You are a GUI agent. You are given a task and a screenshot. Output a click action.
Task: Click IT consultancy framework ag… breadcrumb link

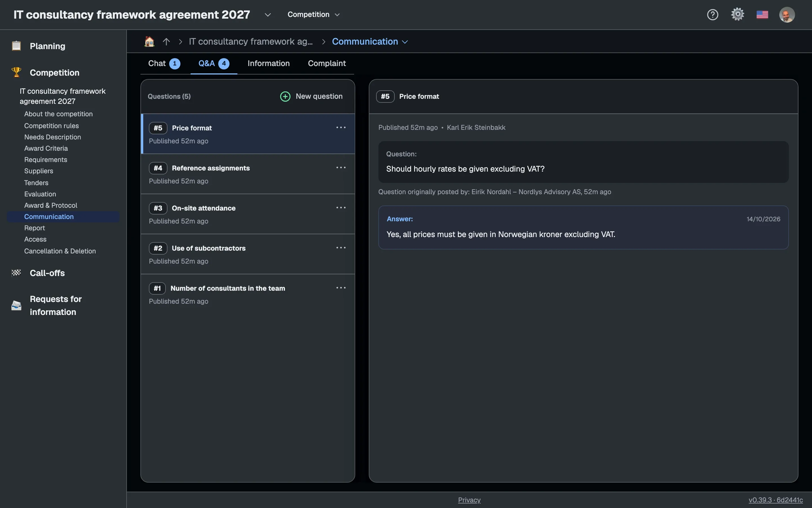click(251, 42)
